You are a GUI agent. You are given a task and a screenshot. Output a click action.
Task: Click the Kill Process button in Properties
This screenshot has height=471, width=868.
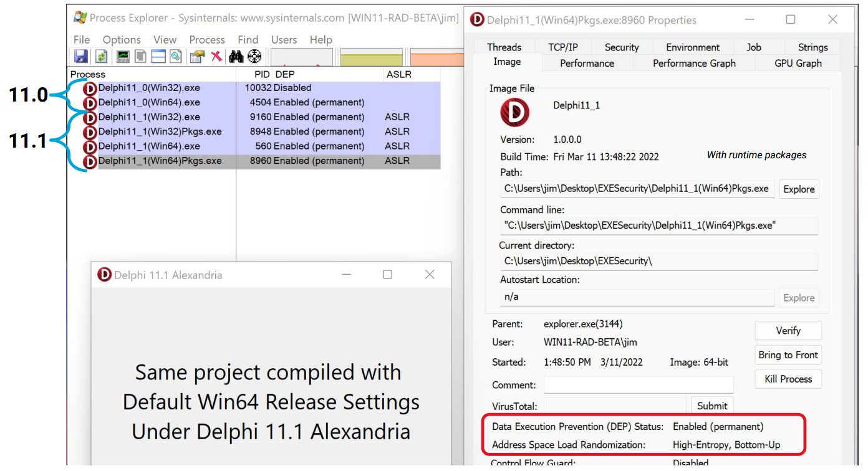[788, 379]
